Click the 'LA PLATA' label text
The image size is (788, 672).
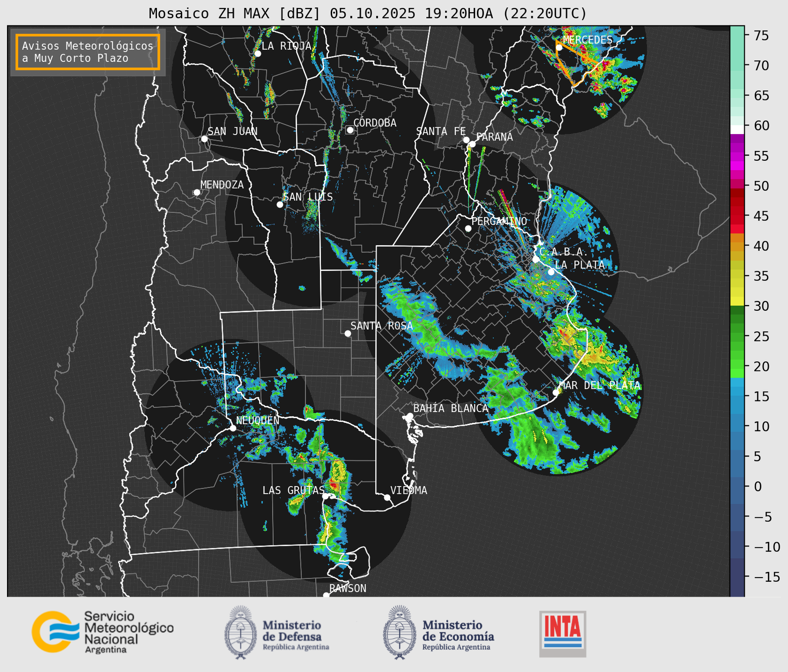[580, 265]
